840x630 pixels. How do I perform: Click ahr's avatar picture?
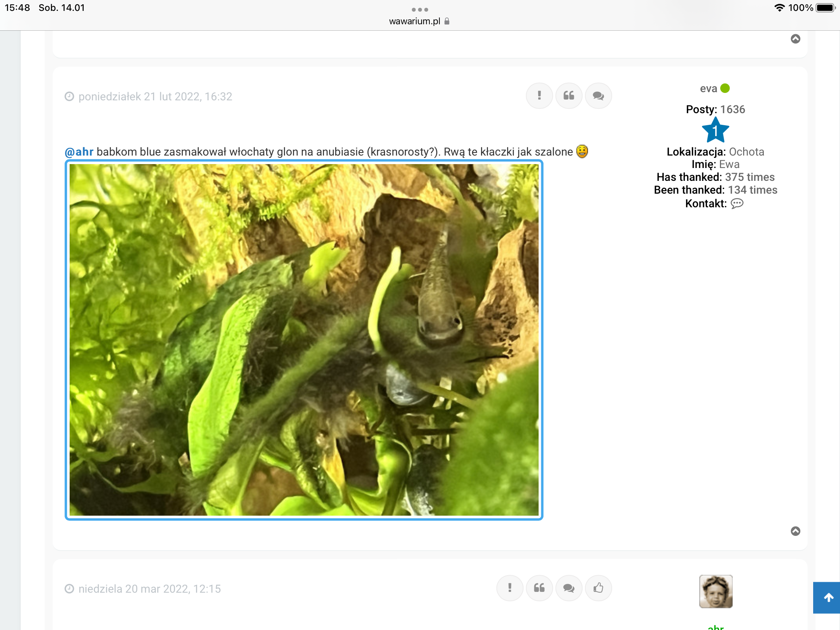716,591
